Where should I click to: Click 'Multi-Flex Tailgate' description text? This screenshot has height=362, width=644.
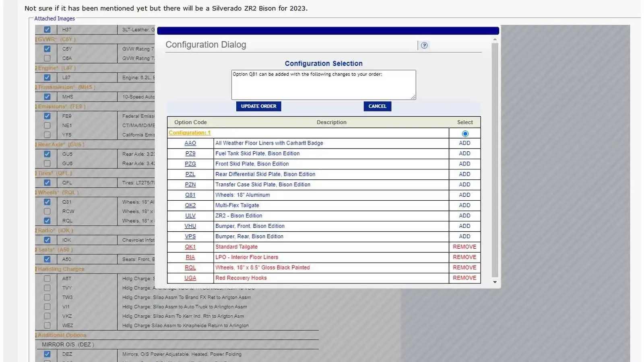(237, 206)
